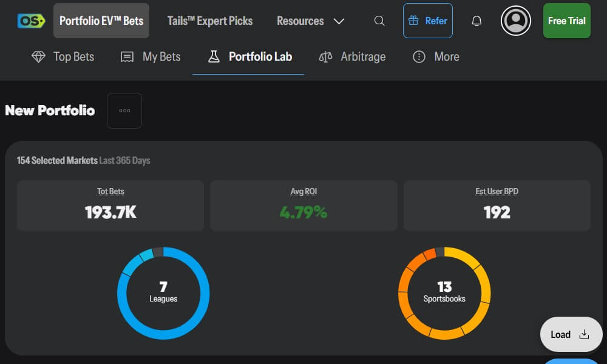
Task: Select the Portfolio EV Bets tab
Action: pos(101,20)
